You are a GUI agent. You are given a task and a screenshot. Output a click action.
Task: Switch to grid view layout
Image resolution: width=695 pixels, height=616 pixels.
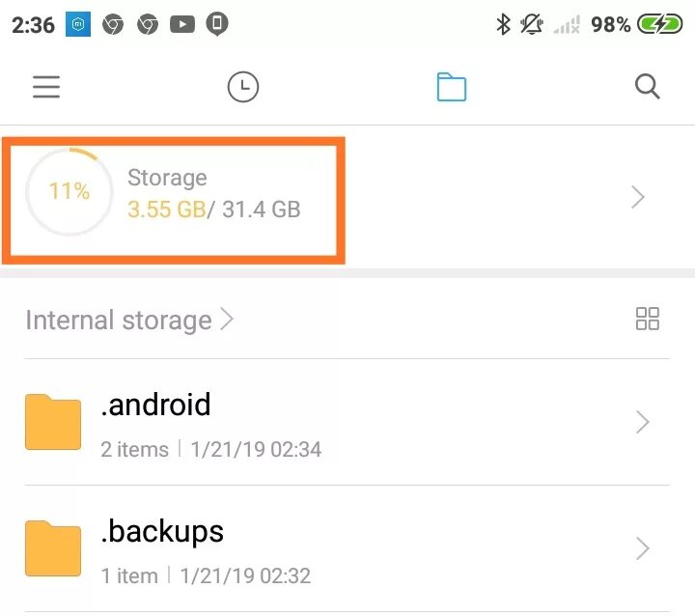pyautogui.click(x=647, y=319)
